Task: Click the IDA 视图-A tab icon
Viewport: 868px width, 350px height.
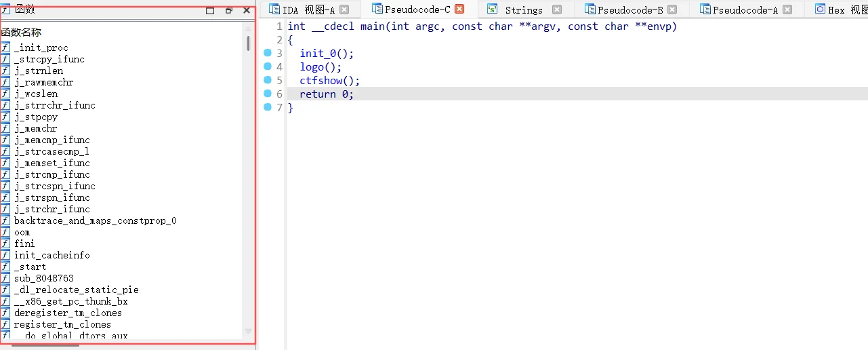Action: (x=274, y=9)
